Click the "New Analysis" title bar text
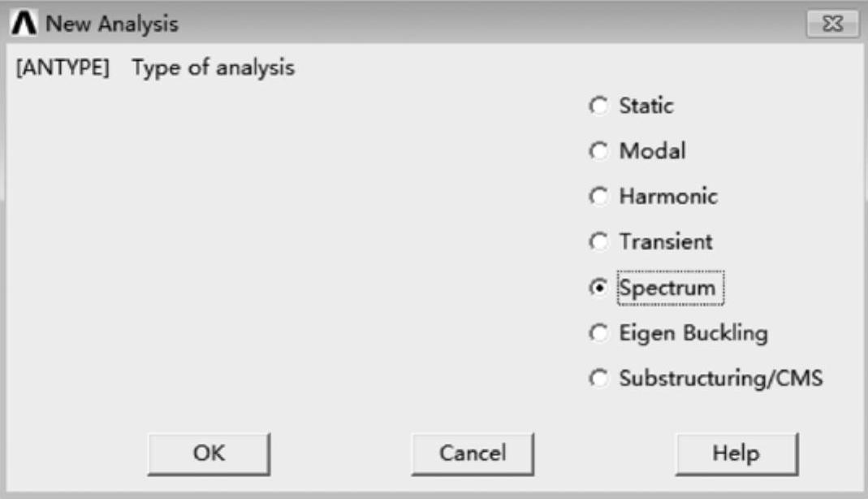Screen dimensions: 868x499 tap(111, 24)
